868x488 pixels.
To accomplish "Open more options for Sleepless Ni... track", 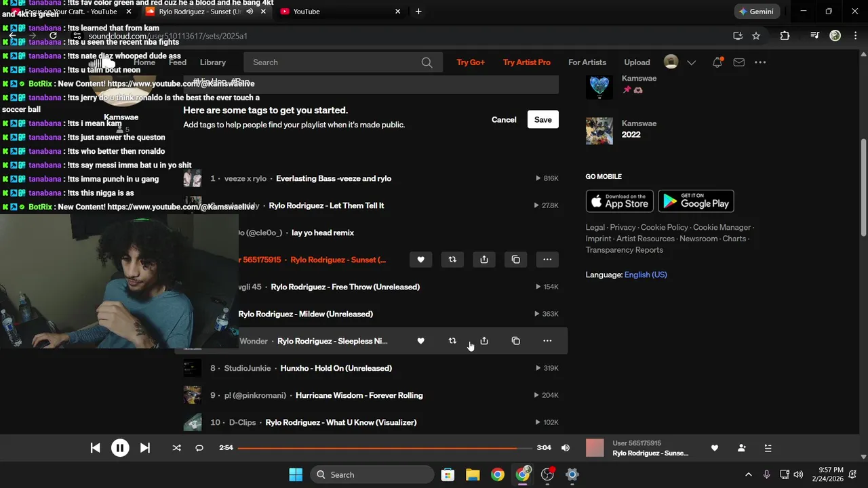I will pyautogui.click(x=547, y=341).
